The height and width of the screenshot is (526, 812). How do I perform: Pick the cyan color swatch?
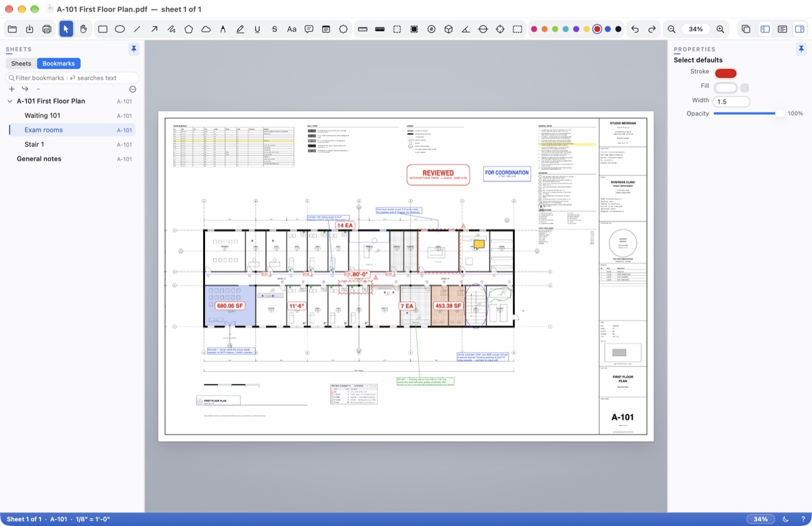pyautogui.click(x=565, y=29)
